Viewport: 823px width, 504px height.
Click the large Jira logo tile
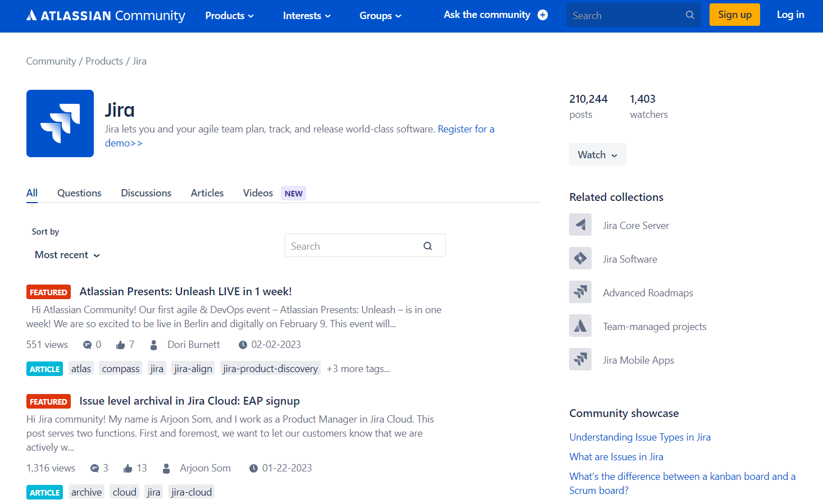[x=60, y=123]
